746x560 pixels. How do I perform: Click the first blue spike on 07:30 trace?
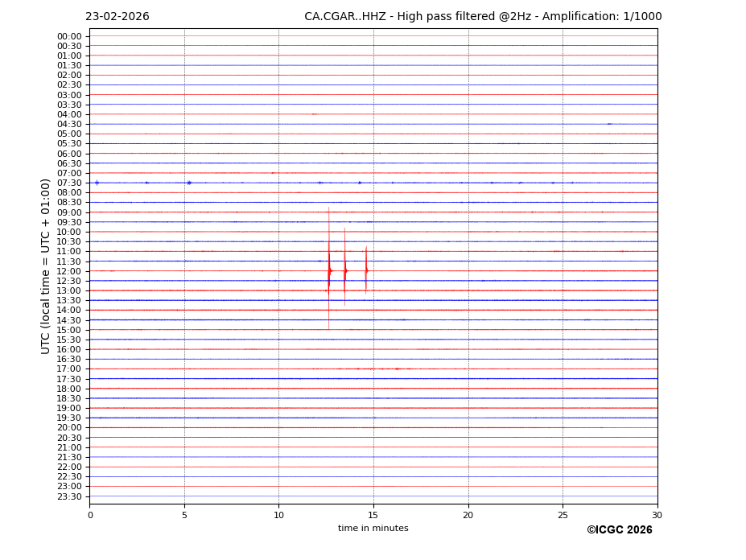pyautogui.click(x=97, y=183)
